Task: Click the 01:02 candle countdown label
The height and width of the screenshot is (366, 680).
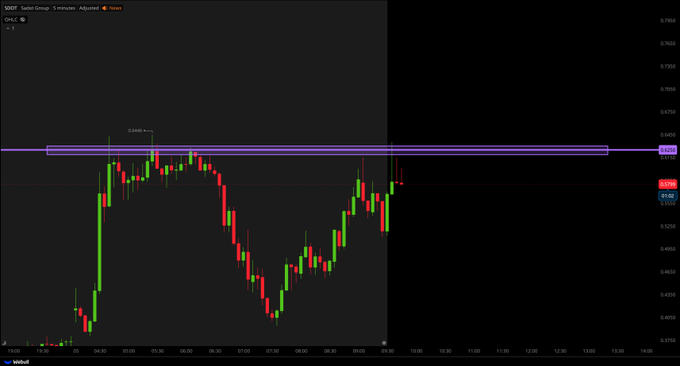Action: coord(667,196)
